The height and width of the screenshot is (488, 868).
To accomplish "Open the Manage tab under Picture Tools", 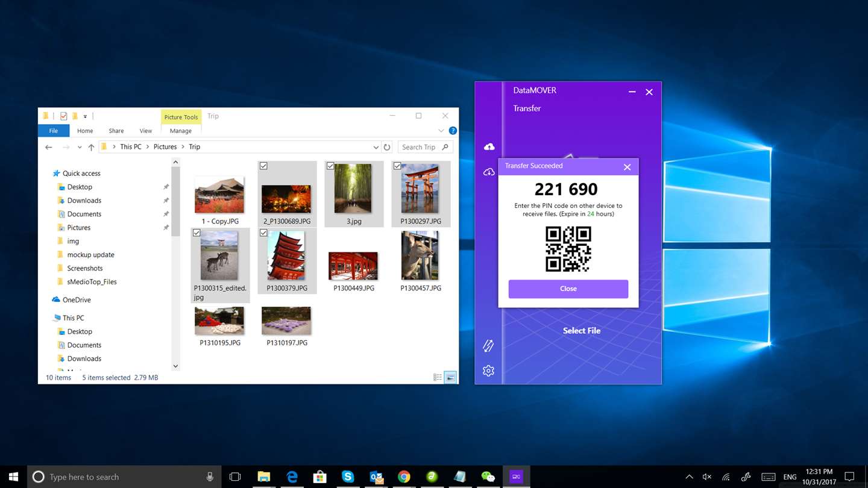I will point(181,131).
